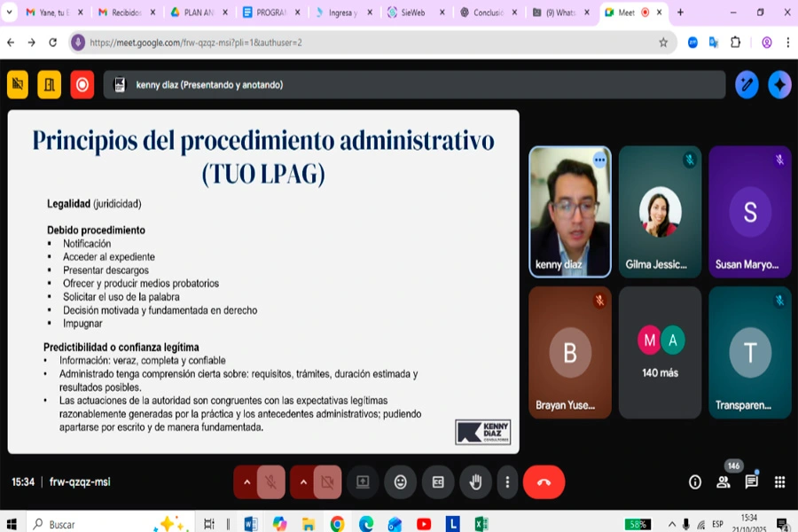Toggle closed captions button
798x532 pixels.
[438, 481]
